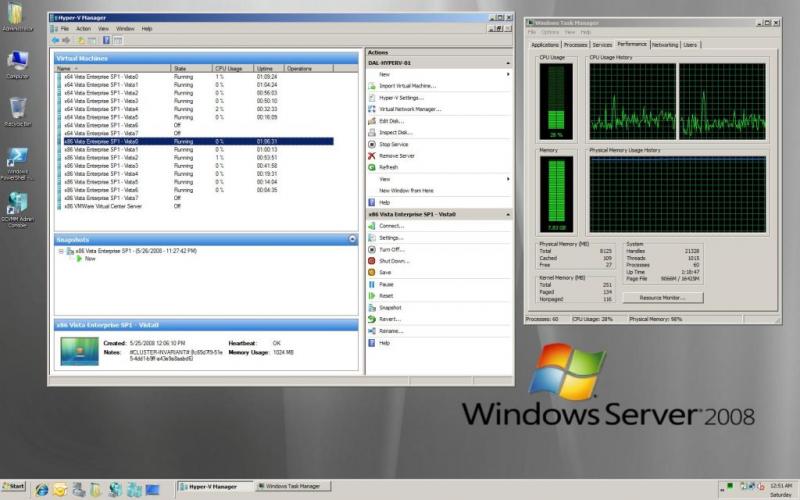Click the VM thumbnail preview image
The height and width of the screenshot is (500, 800).
[79, 351]
